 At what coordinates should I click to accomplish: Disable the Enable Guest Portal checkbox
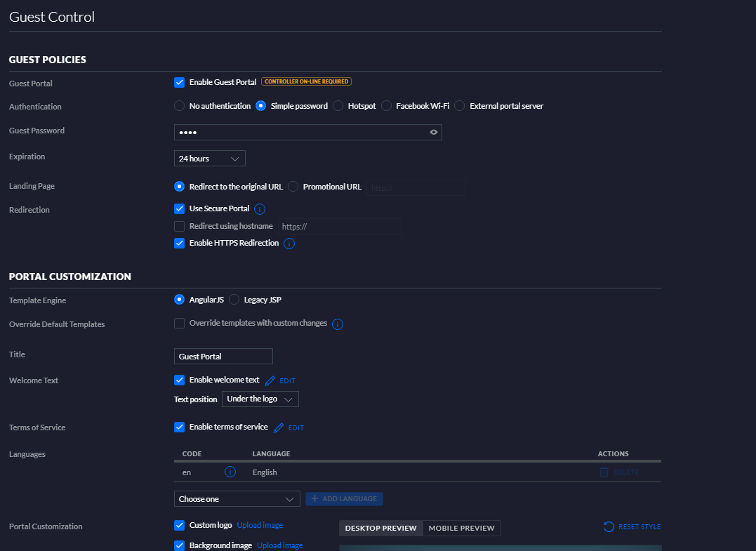coord(180,82)
